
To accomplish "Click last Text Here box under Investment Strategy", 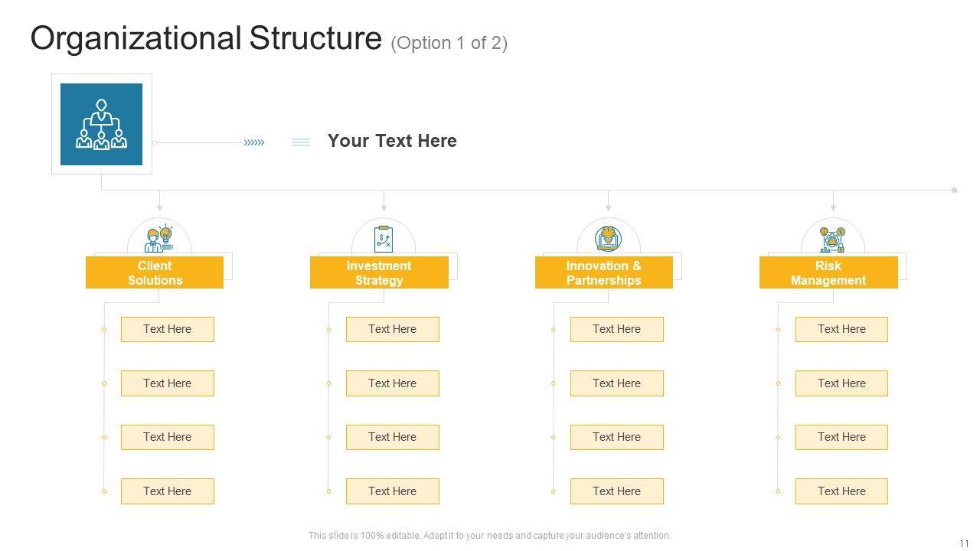I will 392,491.
